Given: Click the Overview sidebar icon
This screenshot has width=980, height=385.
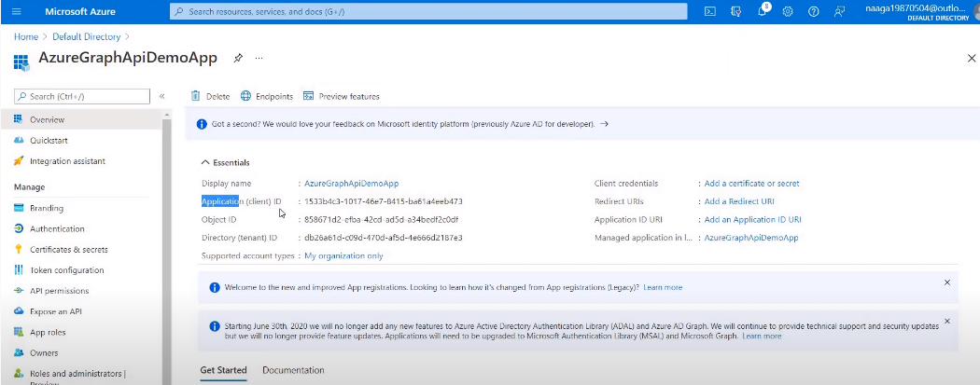Looking at the screenshot, I should click(x=18, y=119).
